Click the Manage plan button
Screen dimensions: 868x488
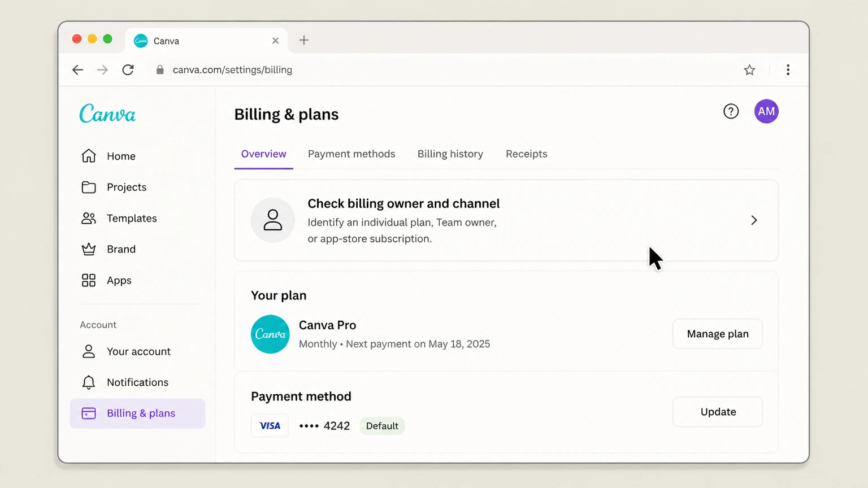click(718, 334)
